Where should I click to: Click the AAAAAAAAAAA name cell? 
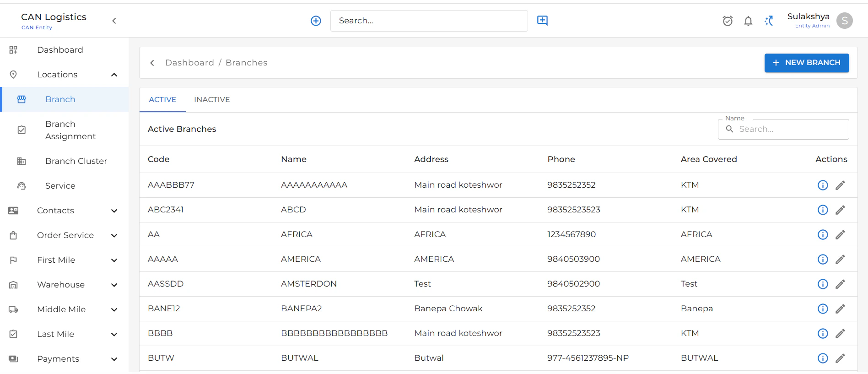pyautogui.click(x=314, y=185)
